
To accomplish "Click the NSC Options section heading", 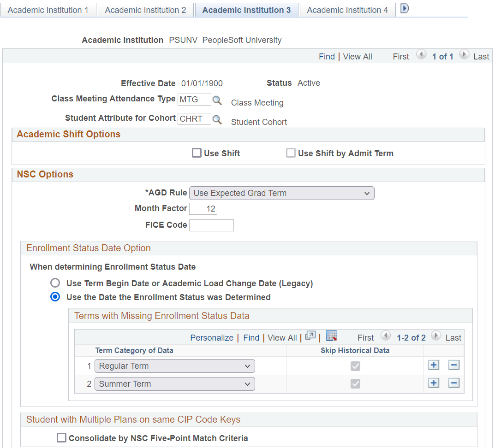I will pos(45,174).
